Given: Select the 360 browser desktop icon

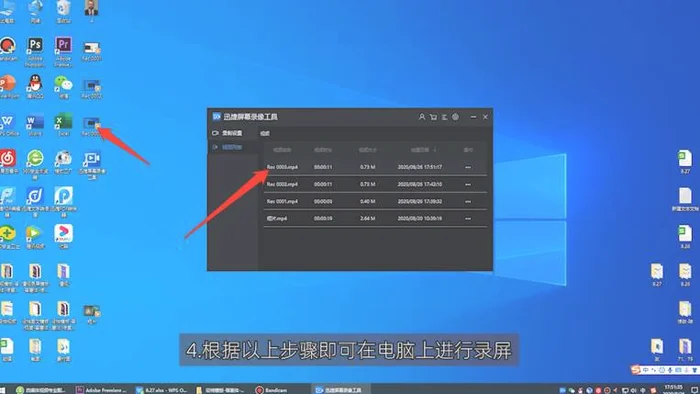Looking at the screenshot, I should coord(35,164).
